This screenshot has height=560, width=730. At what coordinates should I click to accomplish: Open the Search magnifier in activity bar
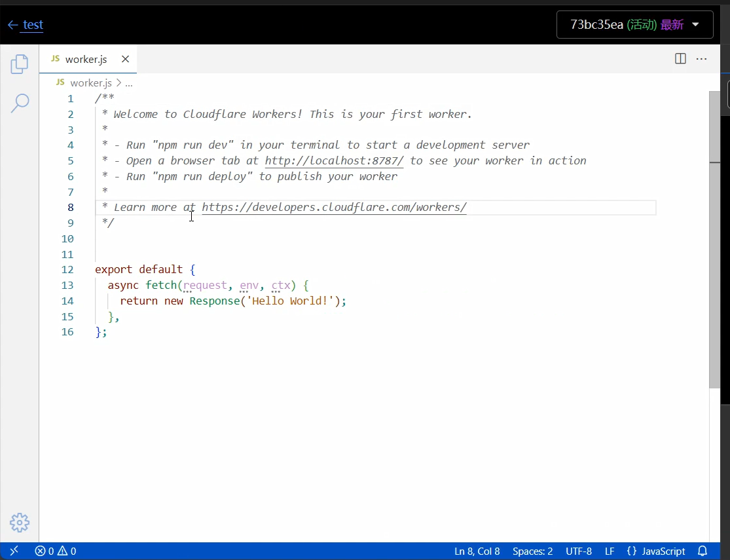coord(20,103)
